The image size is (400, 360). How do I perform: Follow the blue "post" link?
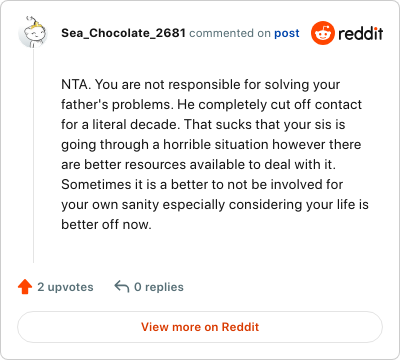[x=287, y=33]
